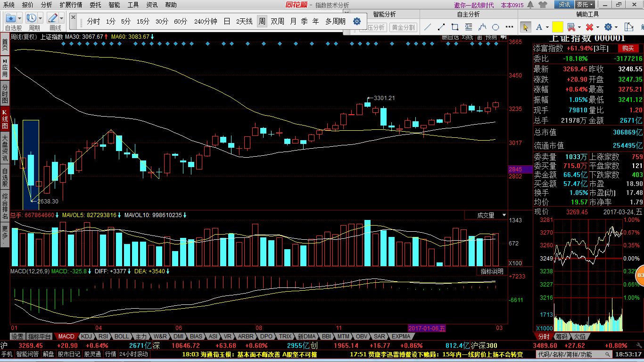This screenshot has width=644, height=362.
Task: Switch to 60分 period
Action: [181, 21]
